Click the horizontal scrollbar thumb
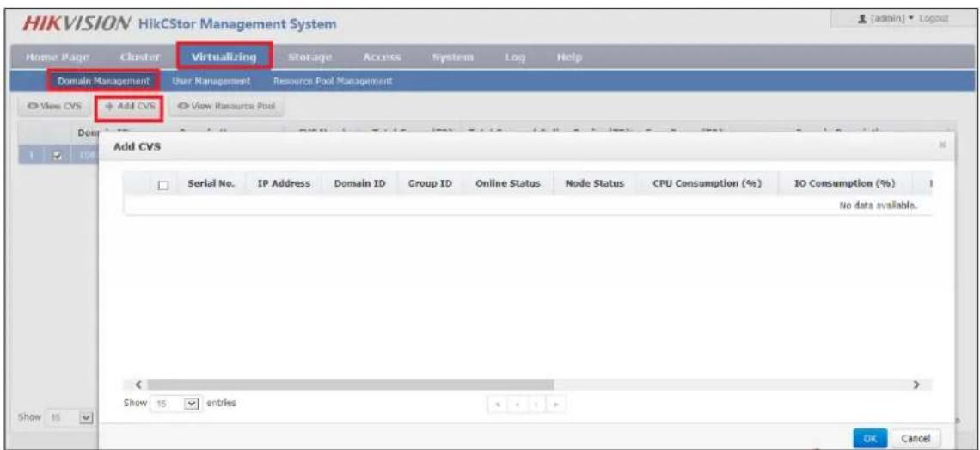 (x=350, y=384)
